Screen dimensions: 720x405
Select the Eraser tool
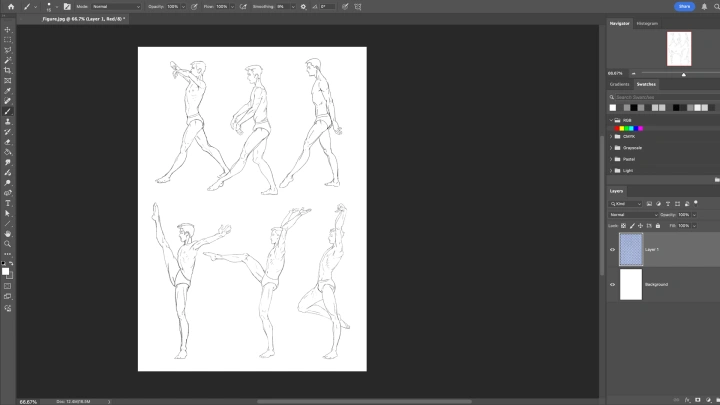(7, 142)
